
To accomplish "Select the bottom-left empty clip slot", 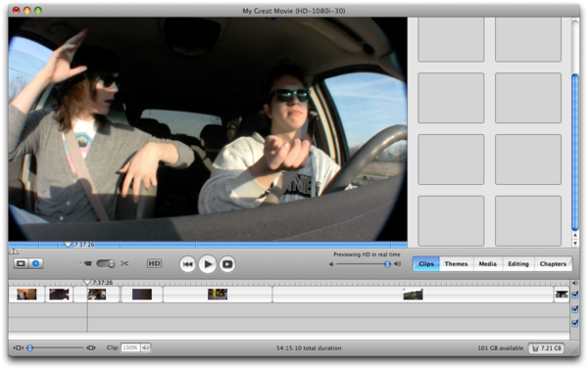I will click(x=451, y=220).
